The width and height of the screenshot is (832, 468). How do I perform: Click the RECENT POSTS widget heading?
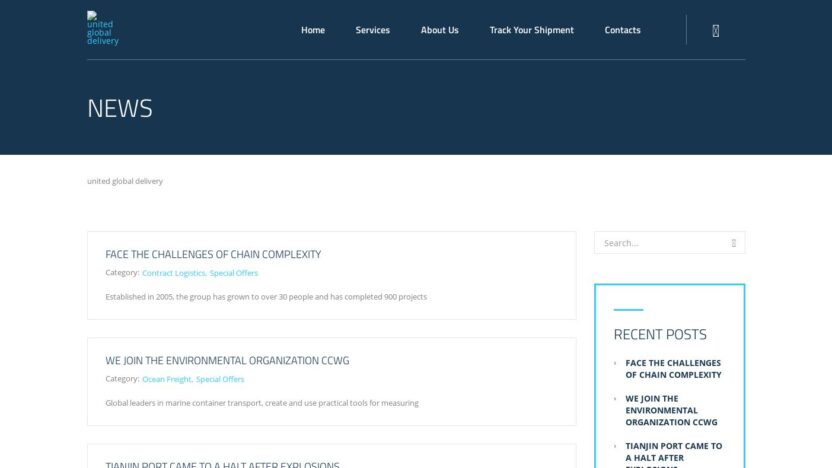point(660,334)
